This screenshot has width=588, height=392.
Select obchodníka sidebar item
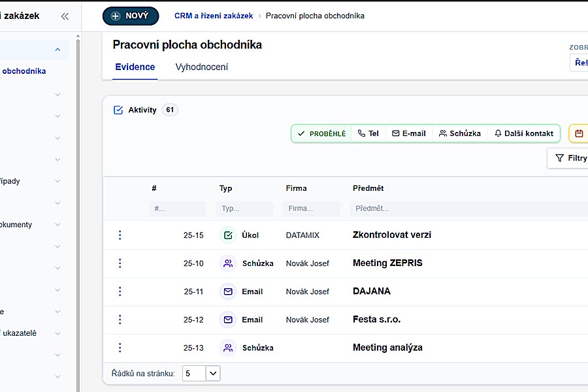(24, 71)
